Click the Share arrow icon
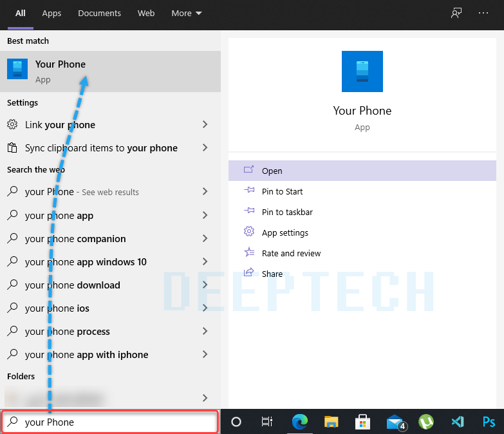The height and width of the screenshot is (434, 504). pos(249,272)
